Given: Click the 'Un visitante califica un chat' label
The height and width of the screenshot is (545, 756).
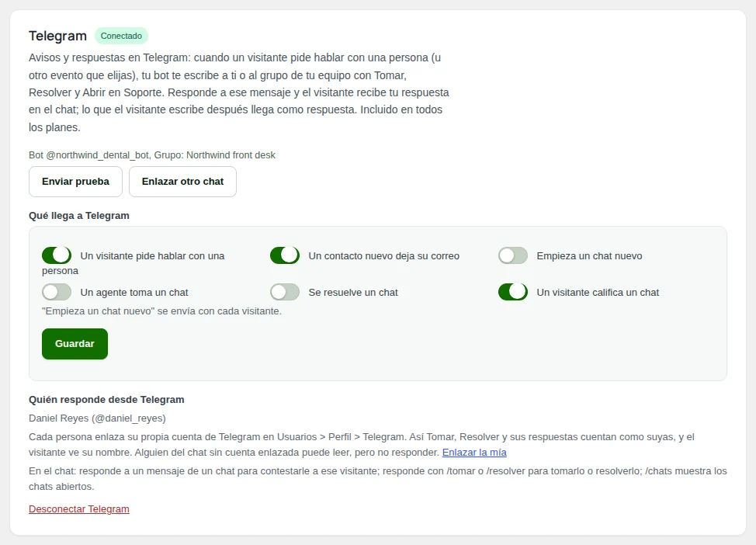Looking at the screenshot, I should click(x=598, y=292).
